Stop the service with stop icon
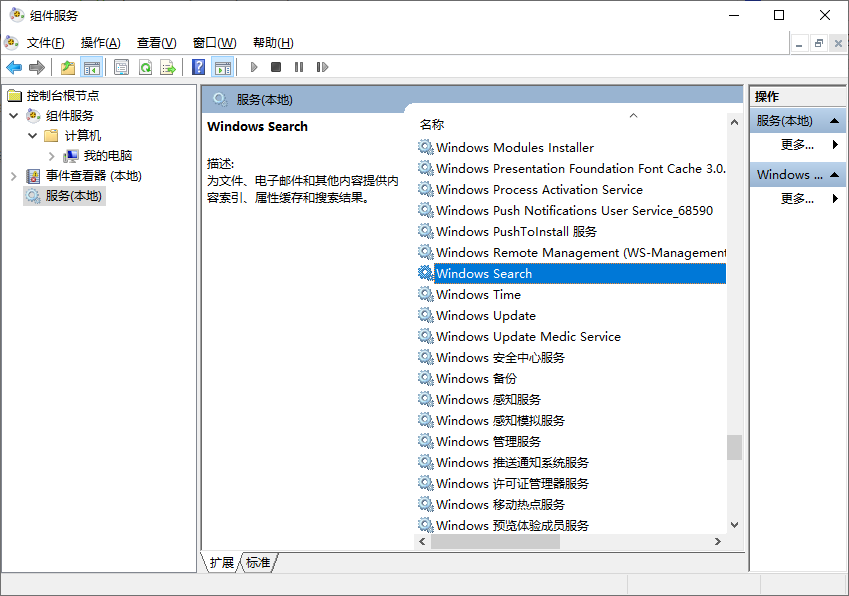The height and width of the screenshot is (596, 849). (x=276, y=67)
